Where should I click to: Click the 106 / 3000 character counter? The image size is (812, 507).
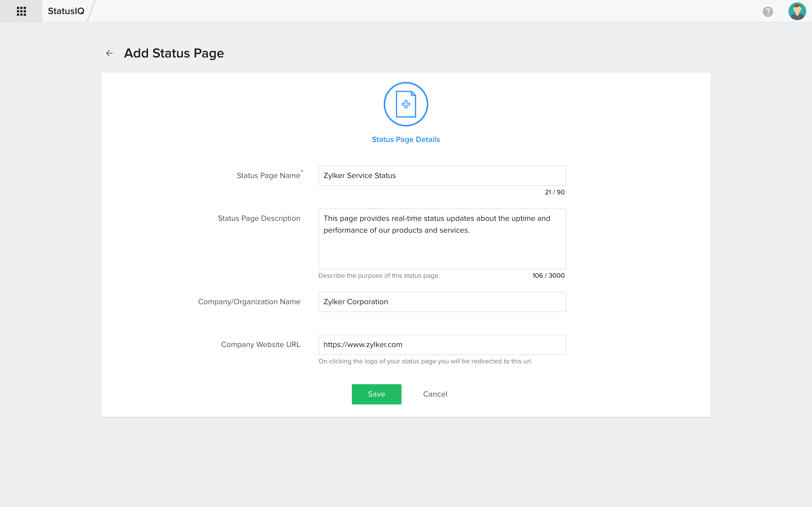coord(548,275)
